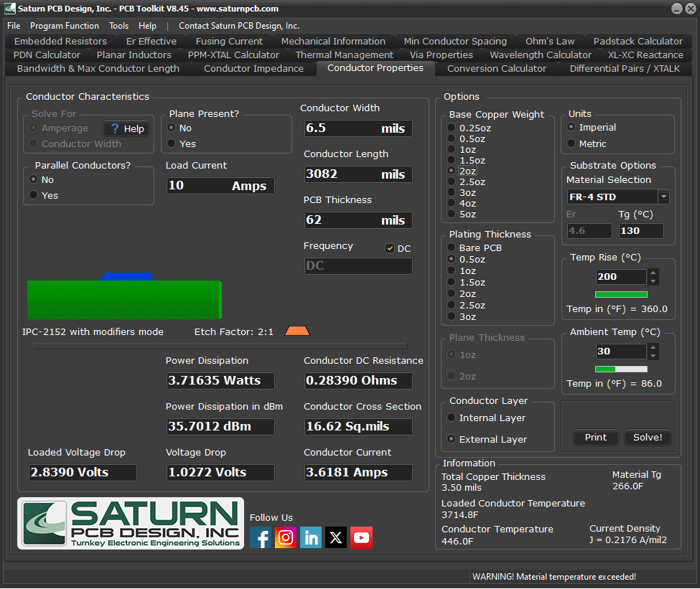Click the app icon in the title bar
Screen dimensions: 700x589
point(9,9)
